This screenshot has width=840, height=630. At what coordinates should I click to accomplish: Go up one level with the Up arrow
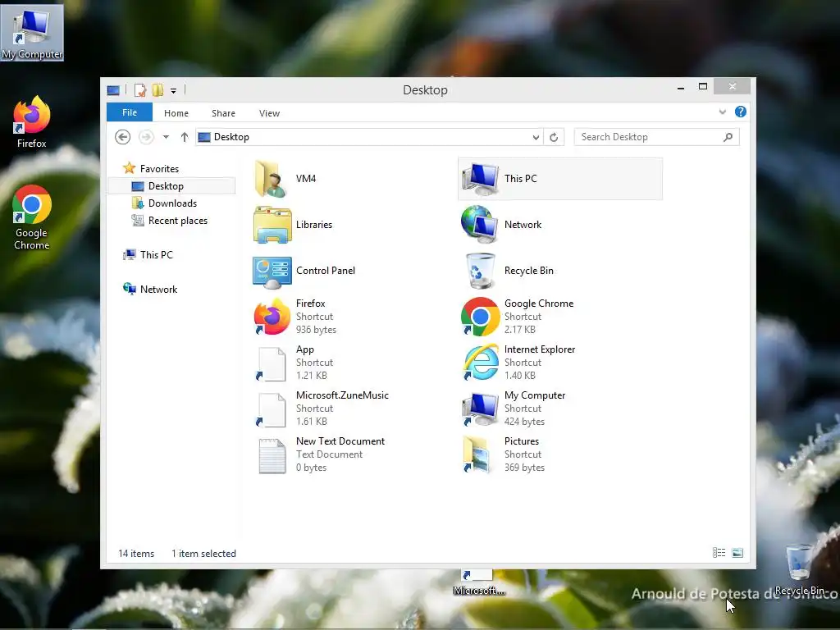pyautogui.click(x=185, y=137)
